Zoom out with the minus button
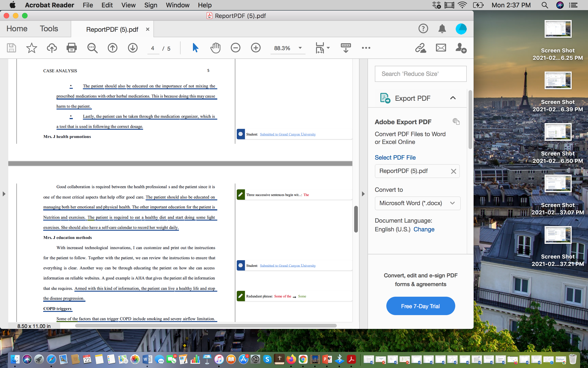The height and width of the screenshot is (368, 588). [x=235, y=48]
